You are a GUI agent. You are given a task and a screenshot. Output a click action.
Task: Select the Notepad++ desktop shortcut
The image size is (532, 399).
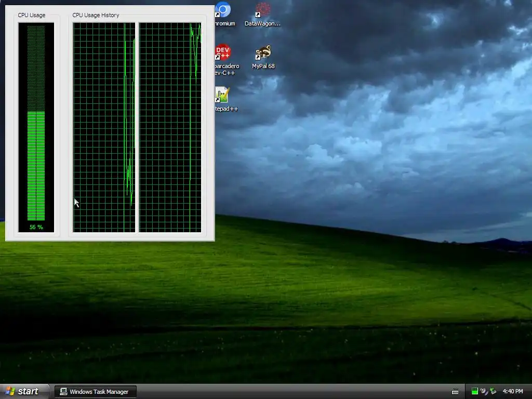[225, 99]
